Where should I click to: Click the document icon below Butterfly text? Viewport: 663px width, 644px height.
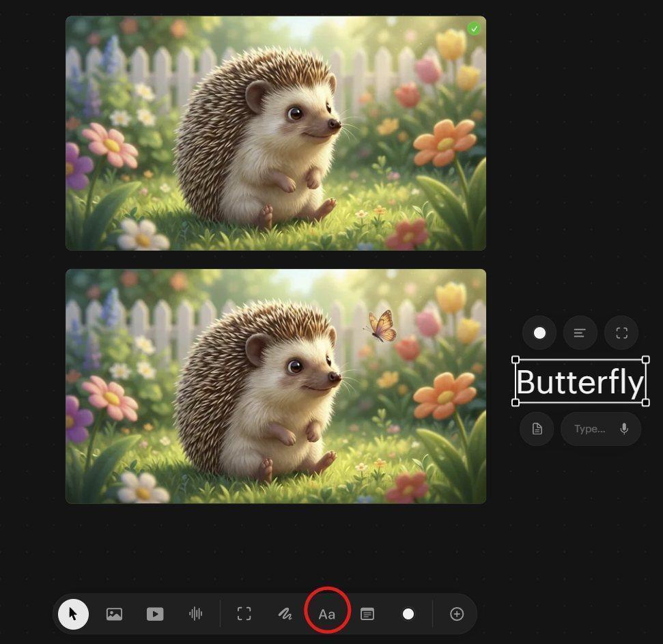pyautogui.click(x=537, y=429)
